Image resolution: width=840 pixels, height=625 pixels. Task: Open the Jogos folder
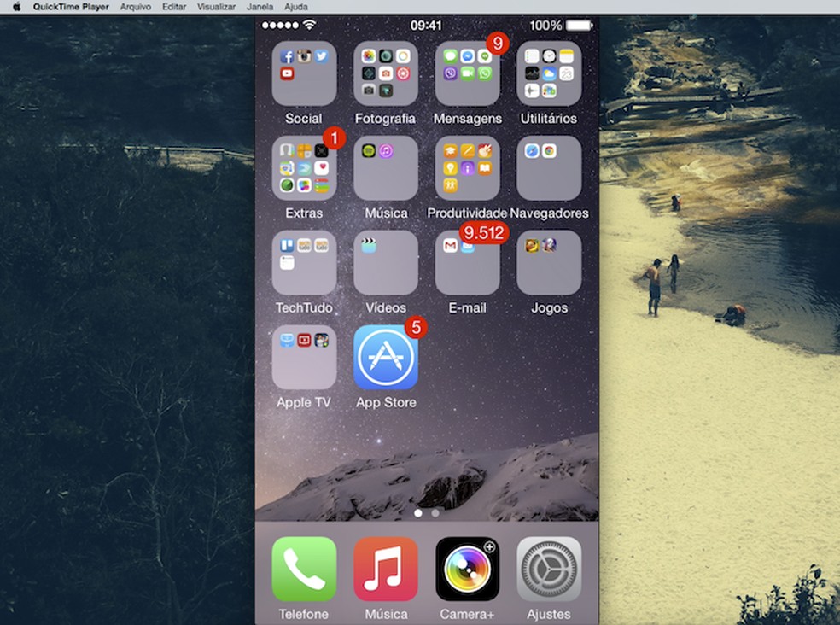(549, 263)
